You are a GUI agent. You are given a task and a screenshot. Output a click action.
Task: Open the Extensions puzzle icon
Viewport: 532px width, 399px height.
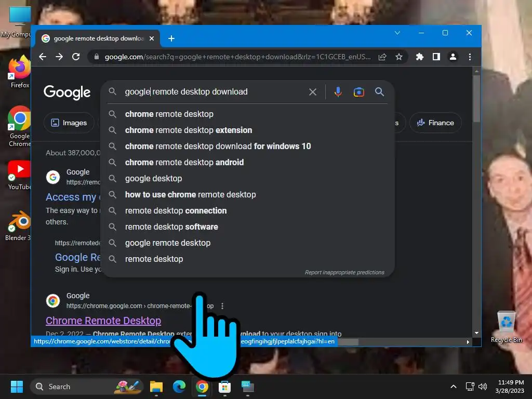(x=420, y=57)
